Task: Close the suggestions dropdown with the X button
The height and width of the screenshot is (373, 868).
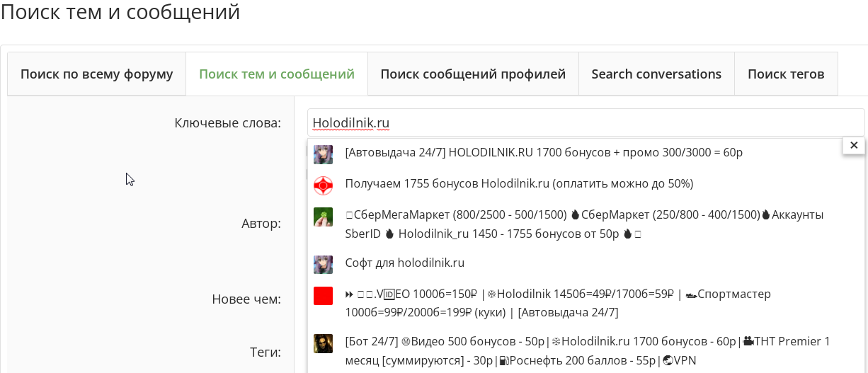Action: click(x=854, y=145)
